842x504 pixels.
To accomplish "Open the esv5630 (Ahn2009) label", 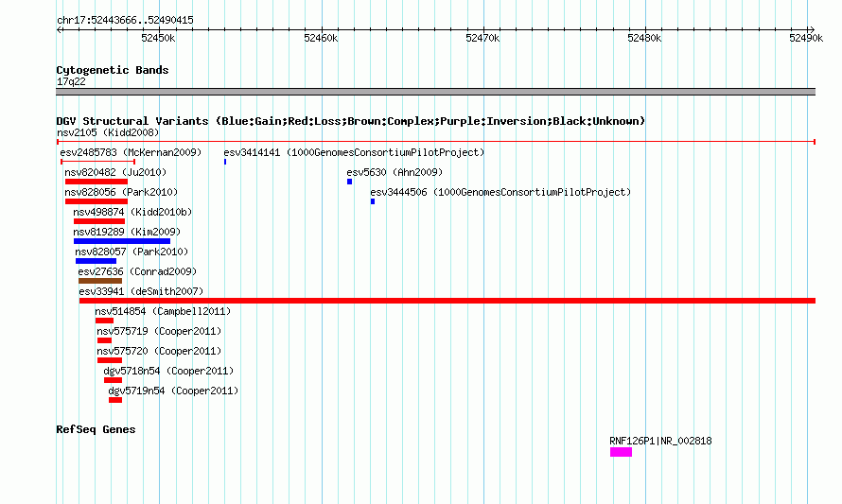I will (395, 172).
